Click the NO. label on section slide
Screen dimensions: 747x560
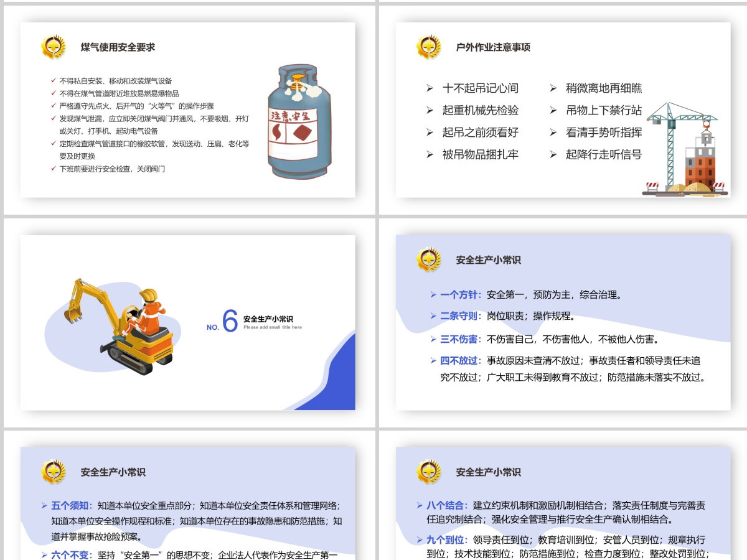pos(213,327)
